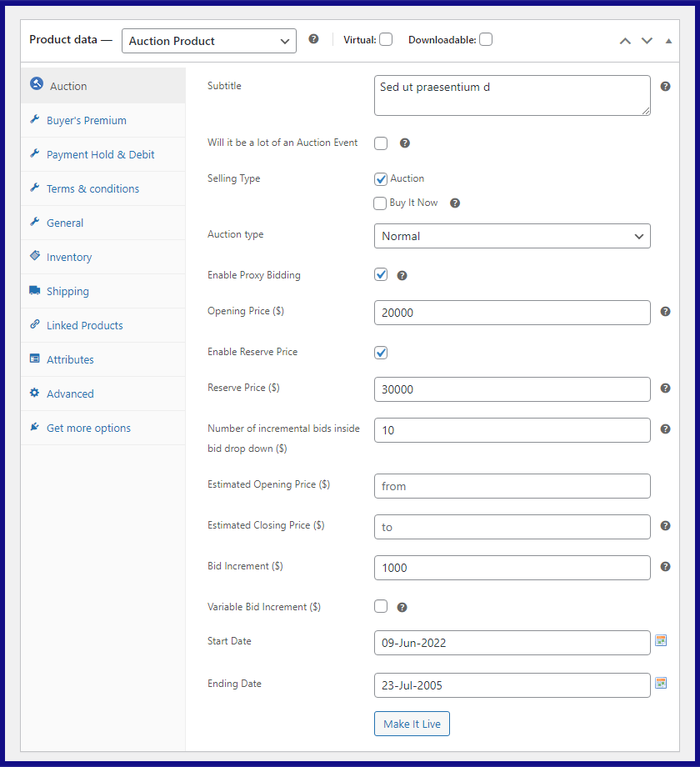Click the Inventory tag icon
Image resolution: width=700 pixels, height=767 pixels.
35,255
